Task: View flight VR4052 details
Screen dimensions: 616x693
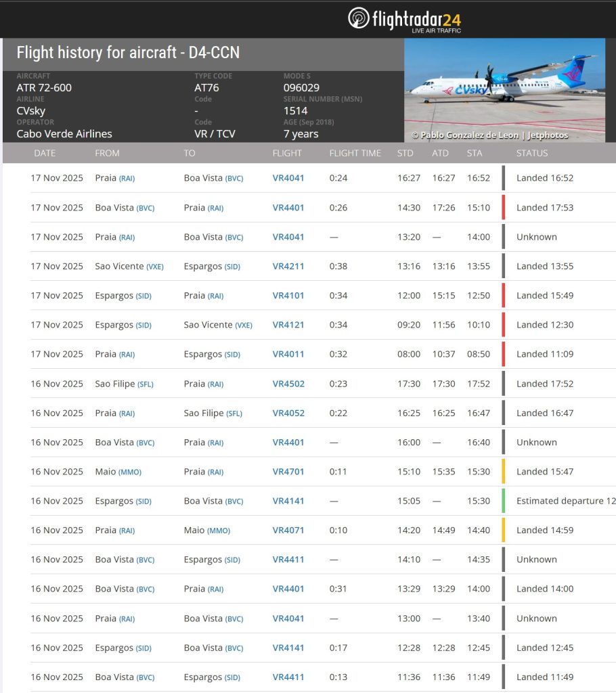Action: click(x=288, y=413)
